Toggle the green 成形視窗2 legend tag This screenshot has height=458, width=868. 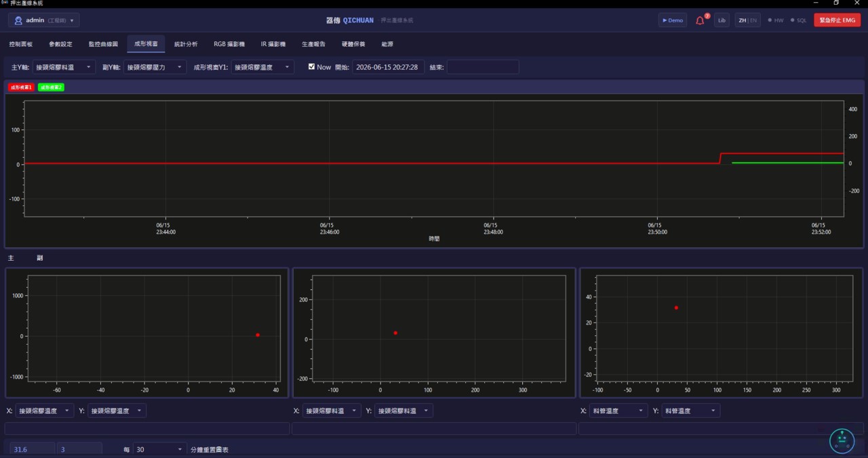pos(51,87)
